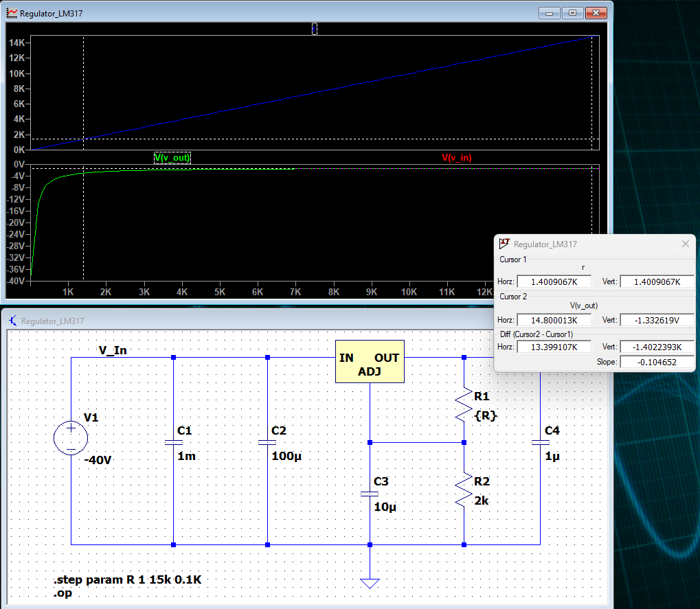
Task: Click the small trace label above top plot
Action: 315,29
